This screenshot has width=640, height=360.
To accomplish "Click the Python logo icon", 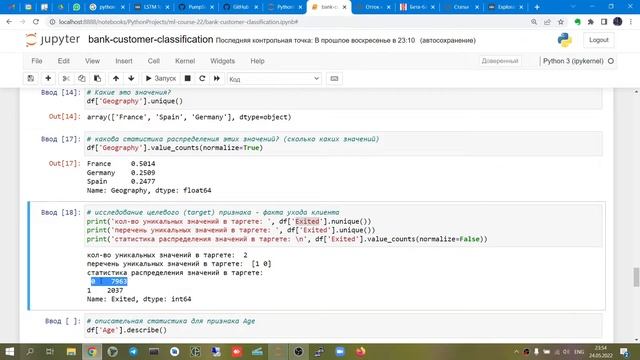I will click(564, 40).
